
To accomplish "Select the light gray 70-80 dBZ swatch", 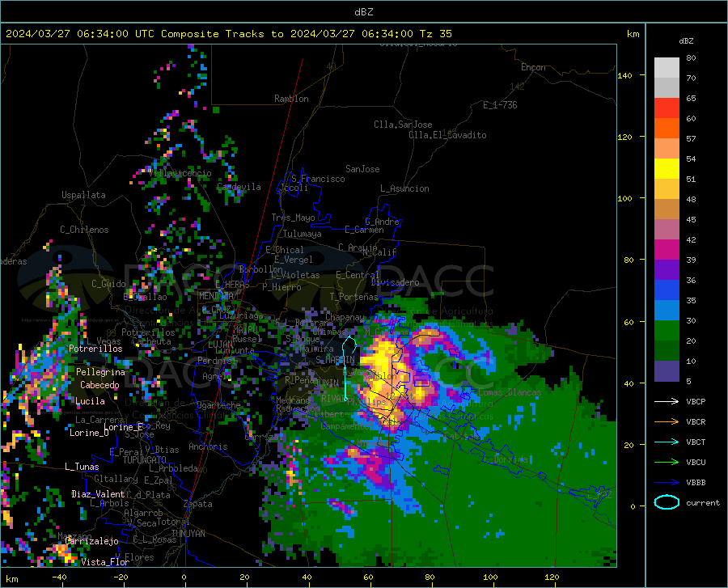I will [x=667, y=67].
